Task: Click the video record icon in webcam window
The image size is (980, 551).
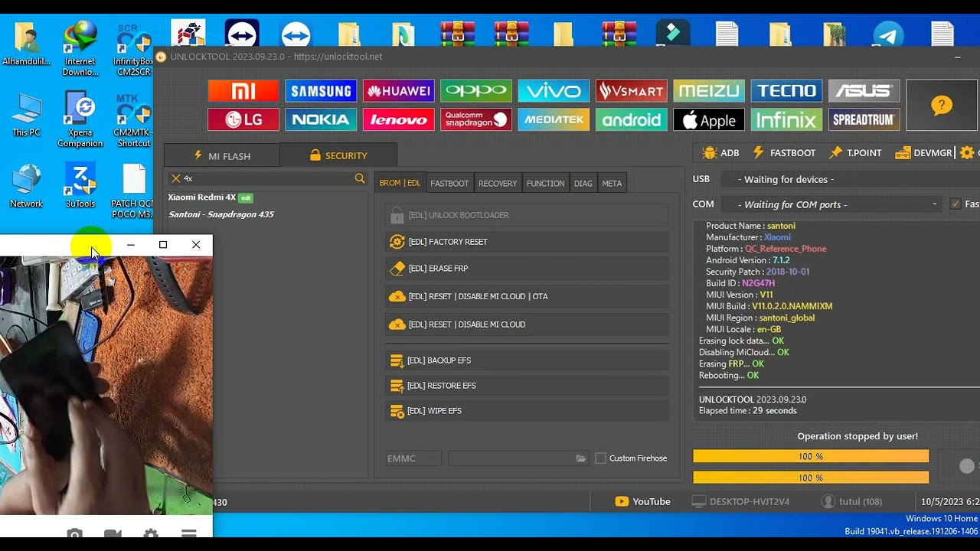Action: (x=113, y=534)
